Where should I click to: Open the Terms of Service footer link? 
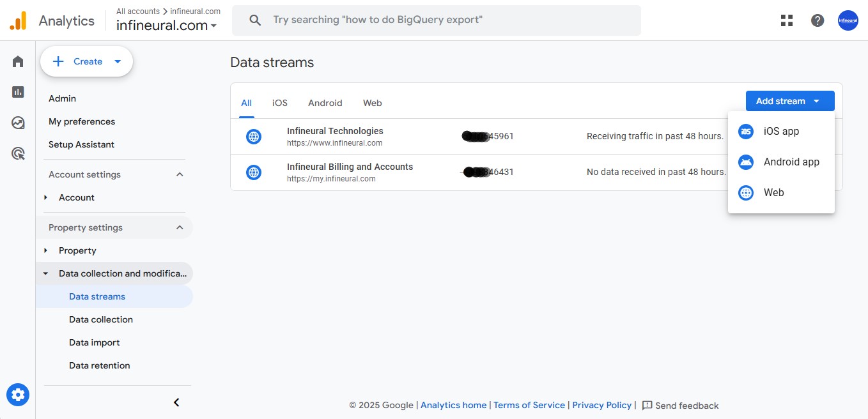(x=529, y=405)
